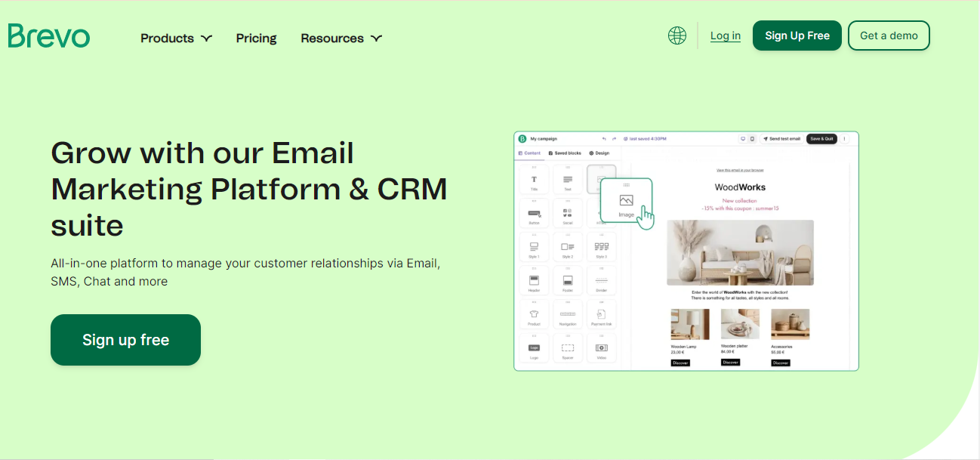Select the Divider block icon

(x=602, y=280)
